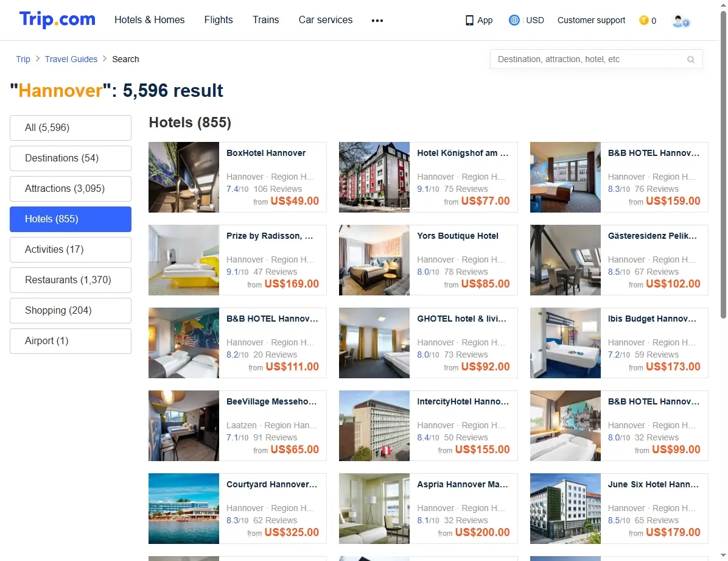This screenshot has height=561, width=728.
Task: Focus the destination search field
Action: (x=596, y=59)
